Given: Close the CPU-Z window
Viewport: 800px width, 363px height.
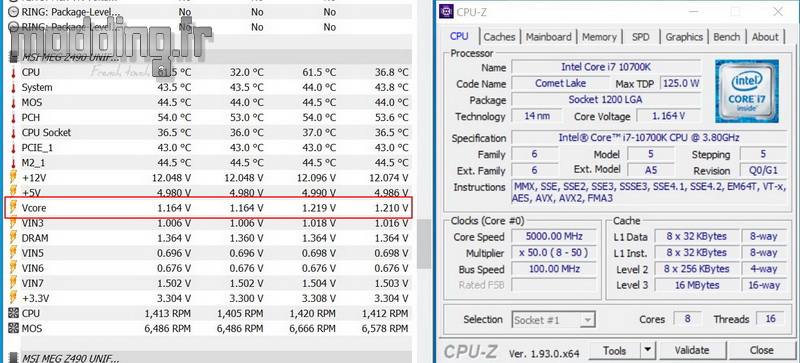Looking at the screenshot, I should (x=778, y=11).
